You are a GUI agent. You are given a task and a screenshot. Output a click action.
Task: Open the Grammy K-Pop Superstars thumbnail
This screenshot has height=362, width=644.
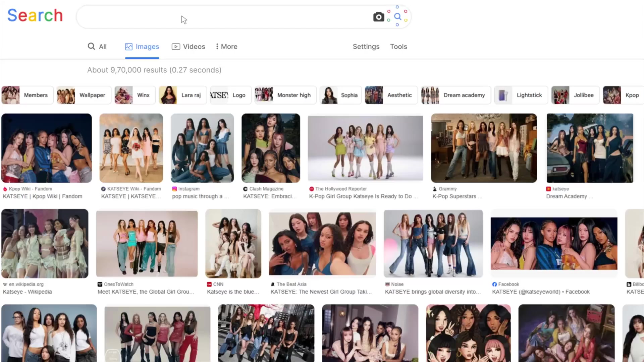click(484, 148)
